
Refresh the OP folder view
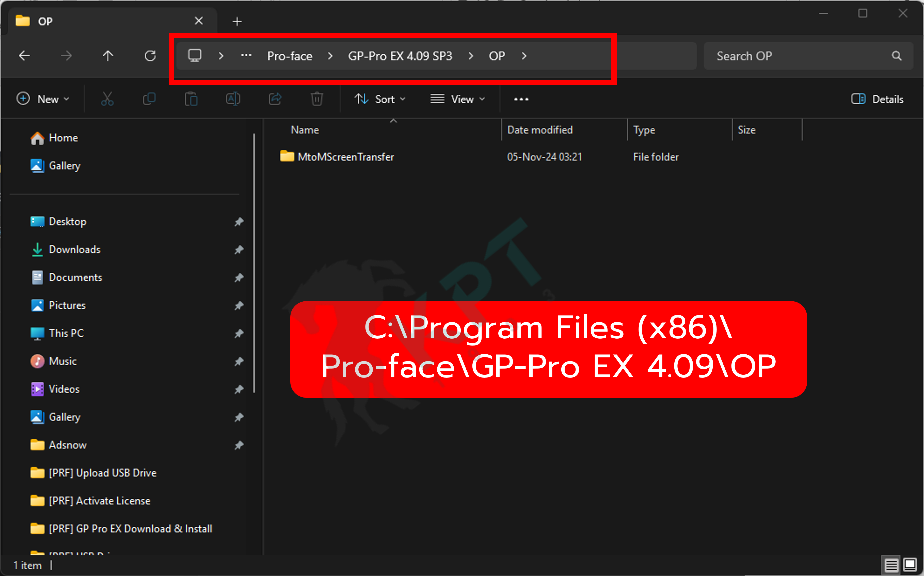[150, 56]
